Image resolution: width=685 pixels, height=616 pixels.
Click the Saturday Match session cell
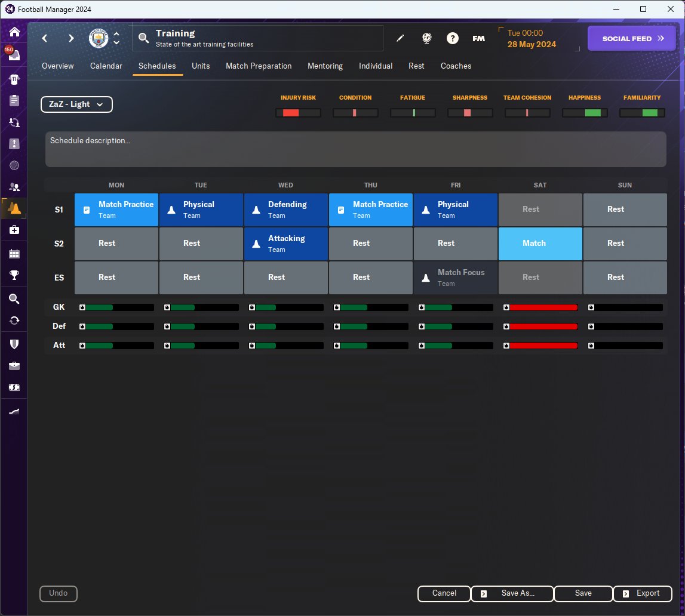tap(540, 244)
